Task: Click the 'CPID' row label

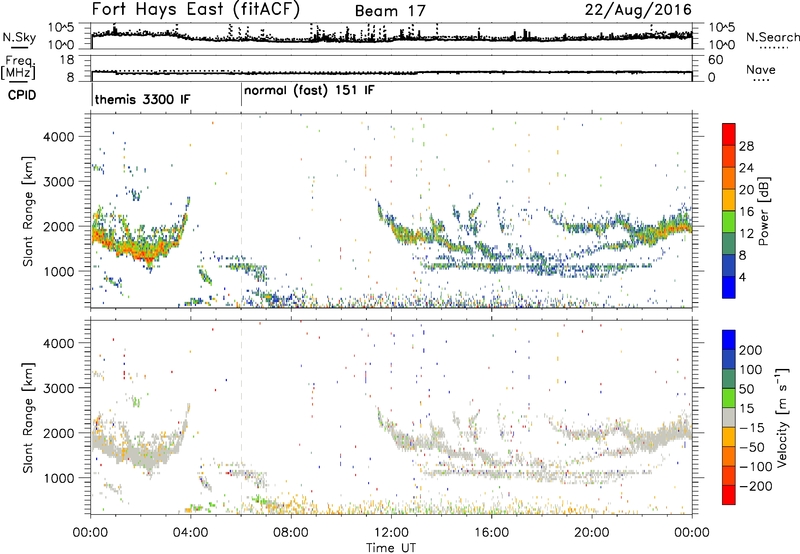Action: (21, 95)
